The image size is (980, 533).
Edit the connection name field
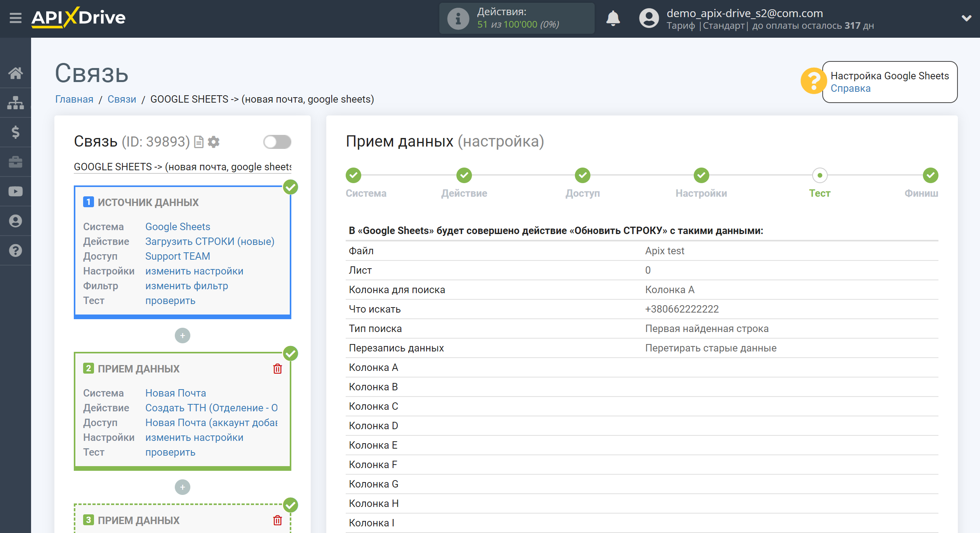[183, 167]
